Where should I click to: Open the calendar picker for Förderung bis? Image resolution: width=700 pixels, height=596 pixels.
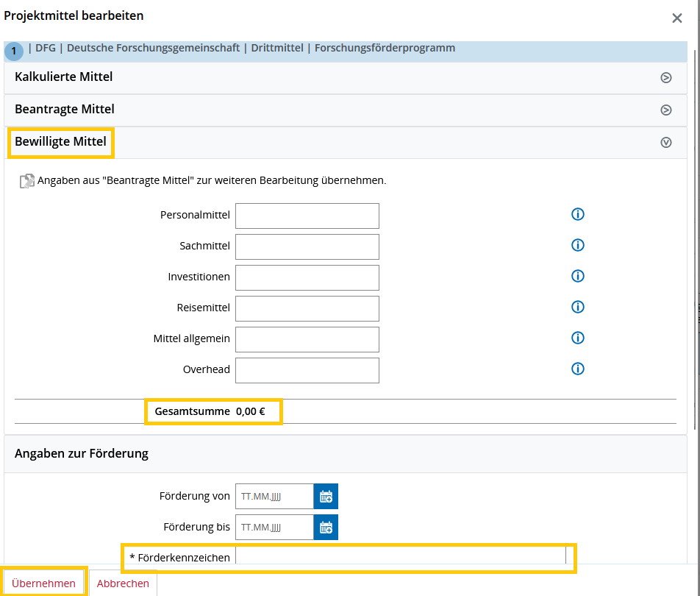[326, 528]
